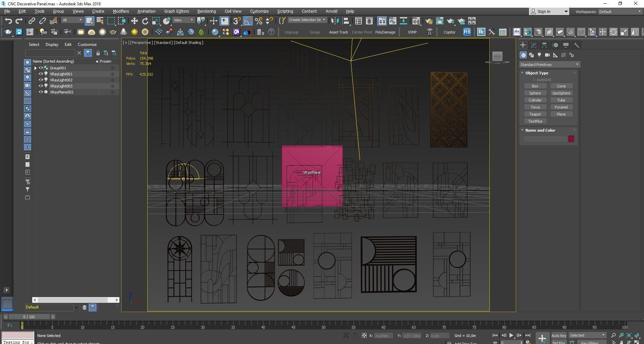Select the Select and Link tool
Viewport: 644px width, 344px height.
(32, 21)
